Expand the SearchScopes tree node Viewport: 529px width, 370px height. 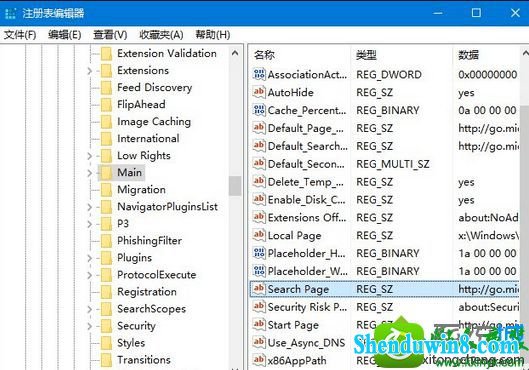89,309
